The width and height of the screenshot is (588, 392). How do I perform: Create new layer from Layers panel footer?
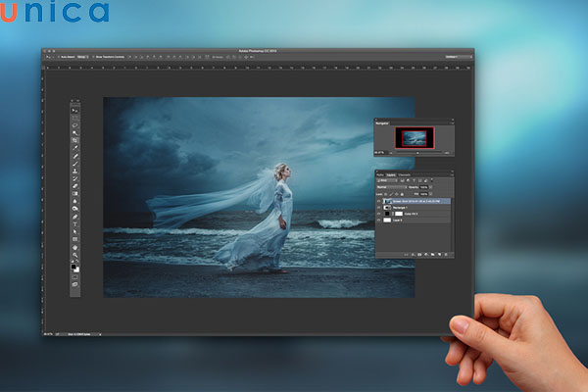439,255
